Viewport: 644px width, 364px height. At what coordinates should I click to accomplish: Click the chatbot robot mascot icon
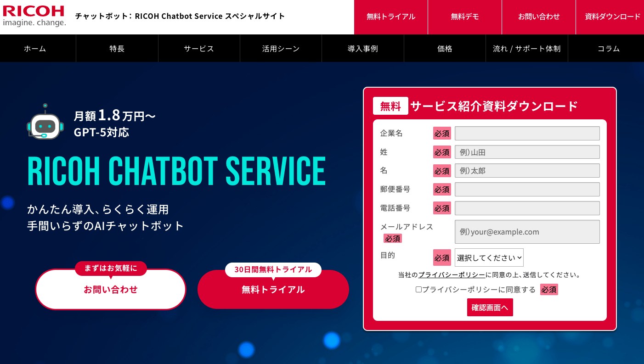coord(45,122)
